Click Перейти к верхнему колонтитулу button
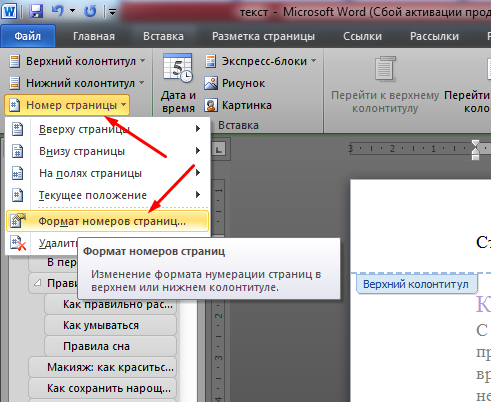Screen dimensions: 491x402 coord(385,85)
